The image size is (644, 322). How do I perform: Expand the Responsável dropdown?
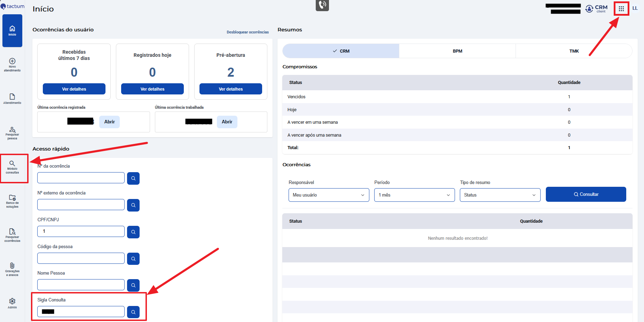click(329, 195)
